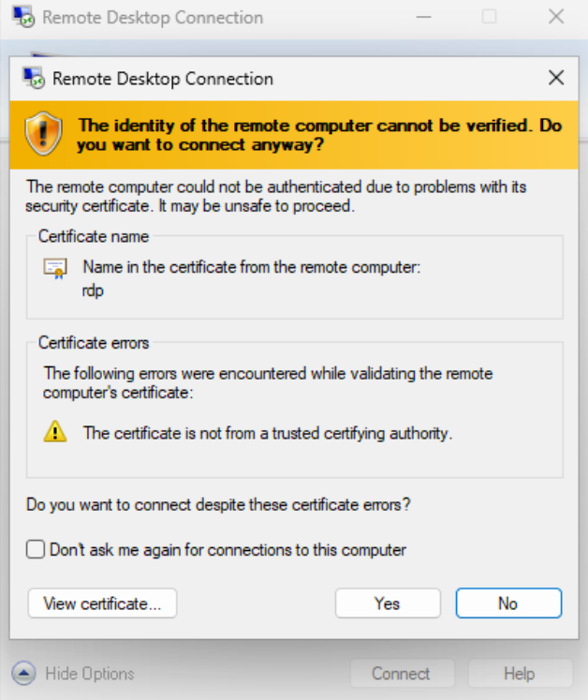
Task: Enable "Don't ask me again" checkbox
Action: coord(36,550)
